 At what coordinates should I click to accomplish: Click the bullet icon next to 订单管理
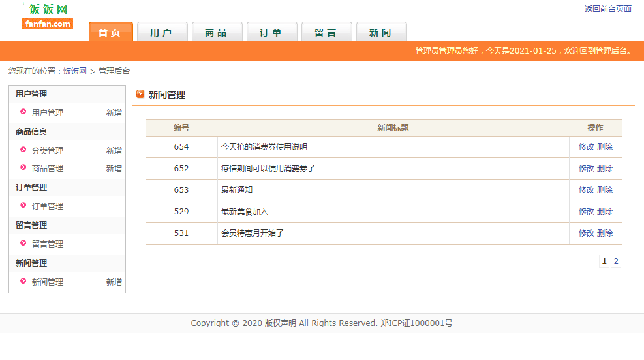pos(23,205)
